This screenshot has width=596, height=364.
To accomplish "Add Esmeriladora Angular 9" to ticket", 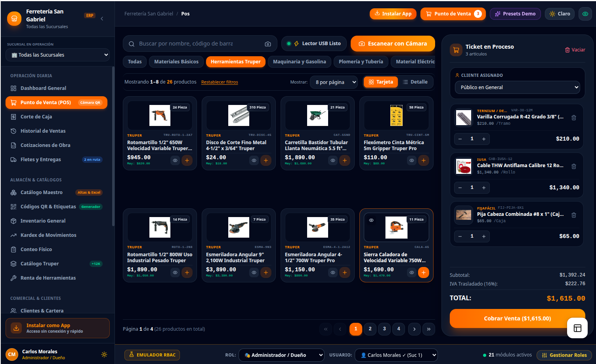I will click(x=266, y=273).
